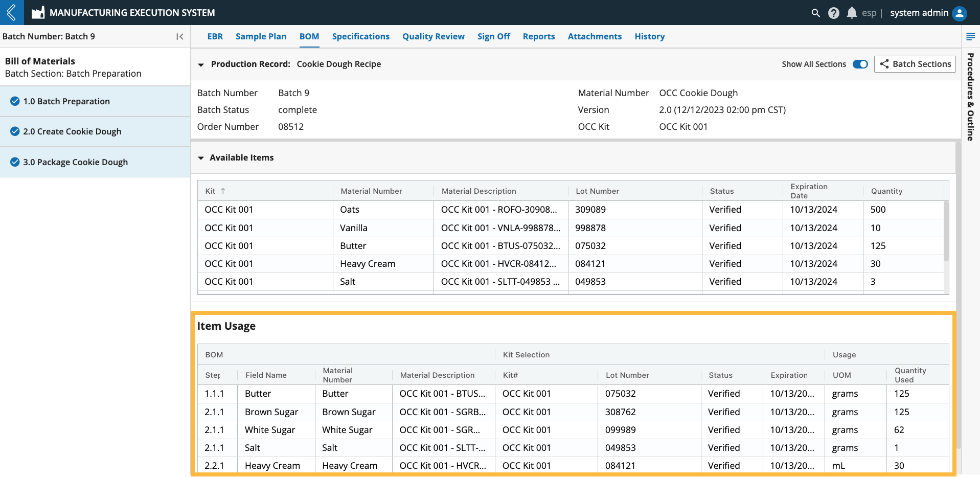The height and width of the screenshot is (477, 980).
Task: Click the Expiration Date column header
Action: [x=809, y=191]
